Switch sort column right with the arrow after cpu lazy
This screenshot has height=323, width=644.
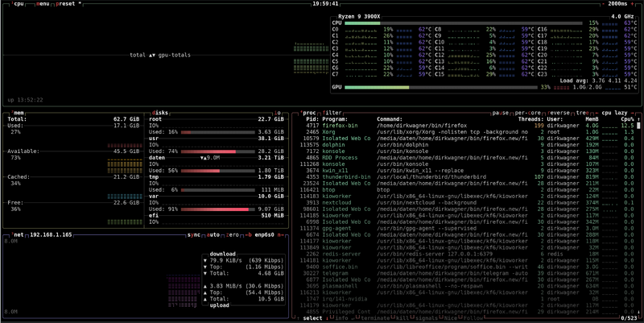coord(632,113)
